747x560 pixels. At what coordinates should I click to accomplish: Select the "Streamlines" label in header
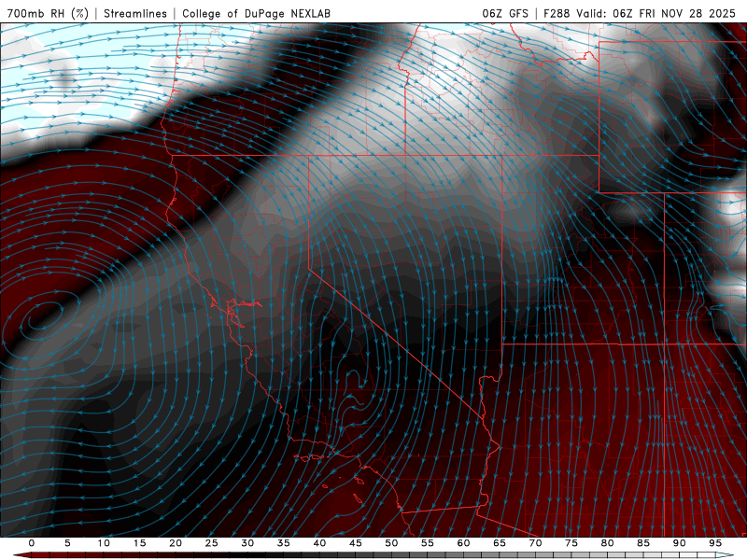click(135, 13)
